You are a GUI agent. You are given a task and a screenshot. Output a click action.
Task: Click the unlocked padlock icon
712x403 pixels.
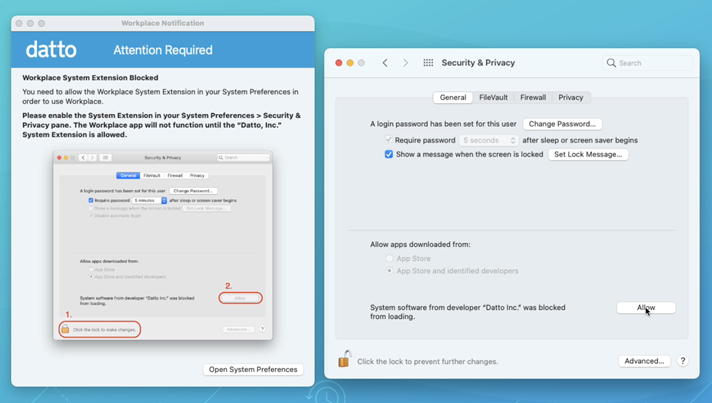click(344, 359)
